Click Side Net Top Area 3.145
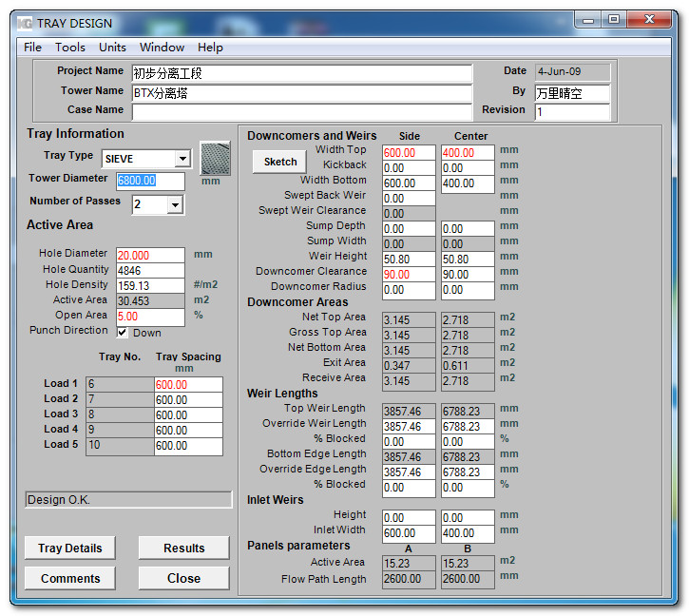This screenshot has height=616, width=689. pos(409,320)
